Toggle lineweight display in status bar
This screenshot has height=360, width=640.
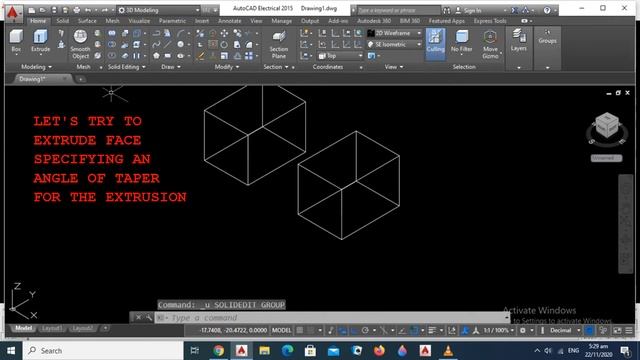[432, 330]
